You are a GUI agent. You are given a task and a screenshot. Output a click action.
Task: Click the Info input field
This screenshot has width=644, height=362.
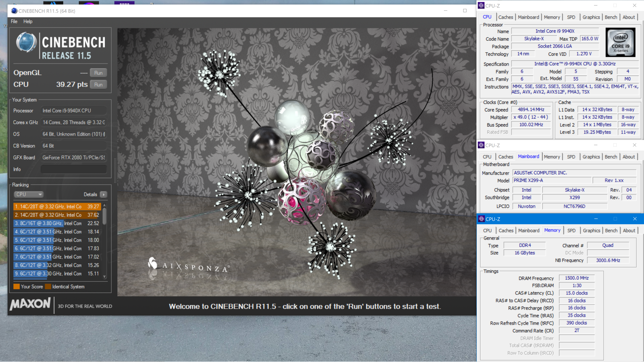[x=73, y=169]
